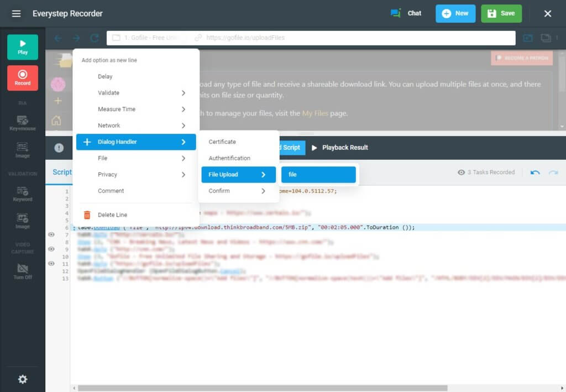Viewport: 566px width, 392px height.
Task: Start recording with the Record button
Action: click(22, 77)
